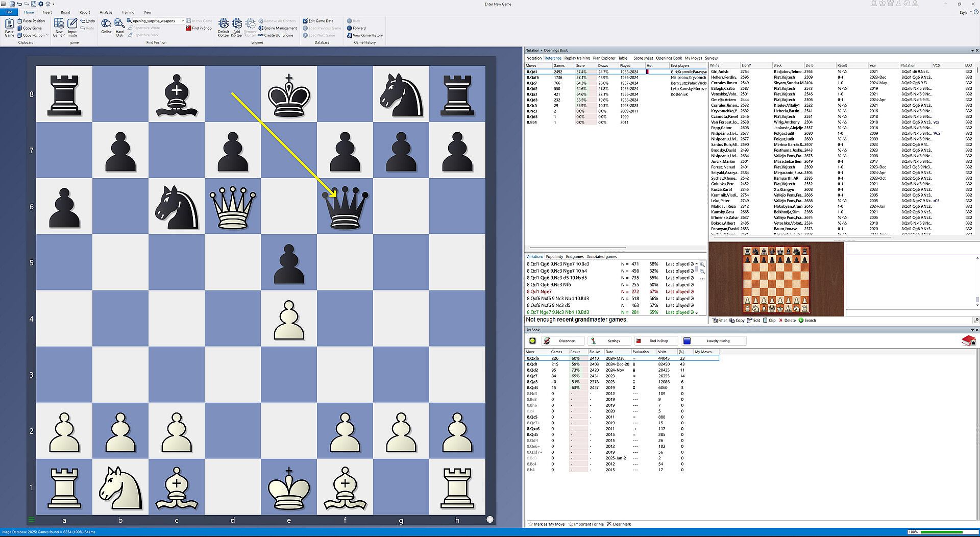Open Engine Management

click(278, 28)
